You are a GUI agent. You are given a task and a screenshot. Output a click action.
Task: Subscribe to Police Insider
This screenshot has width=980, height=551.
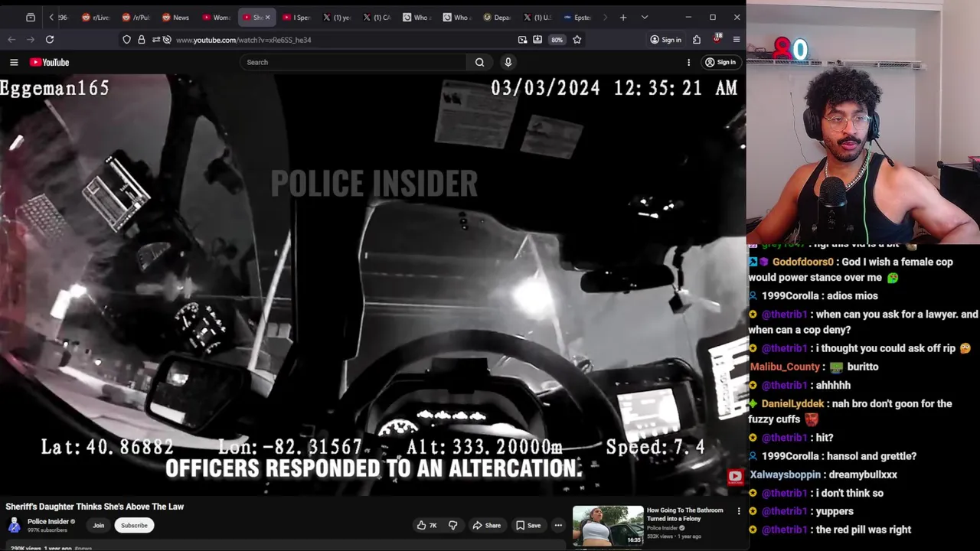[134, 526]
